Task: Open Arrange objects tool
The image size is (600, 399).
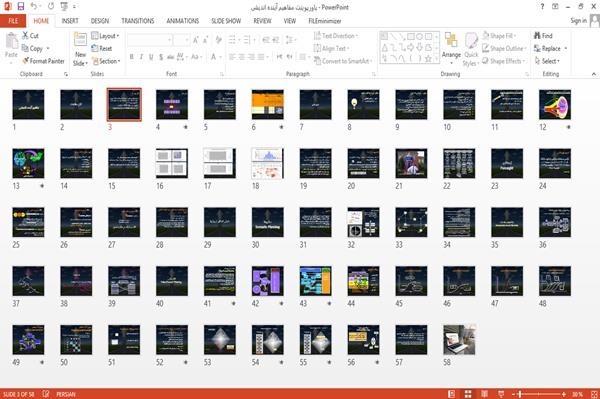Action: pos(451,49)
